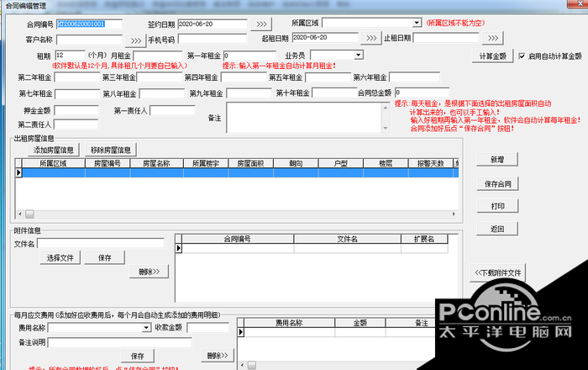Click the 房屋名称 column header
The height and width of the screenshot is (370, 588).
156,163
